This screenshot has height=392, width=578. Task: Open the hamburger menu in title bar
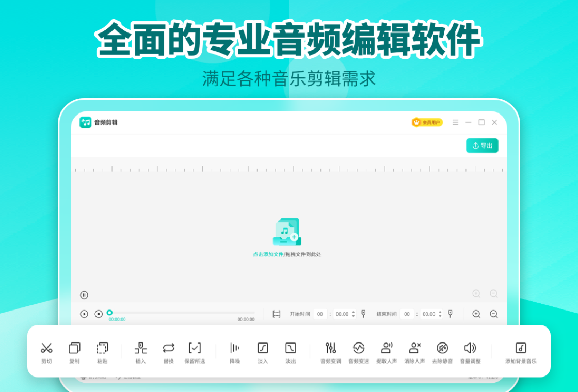click(x=455, y=122)
